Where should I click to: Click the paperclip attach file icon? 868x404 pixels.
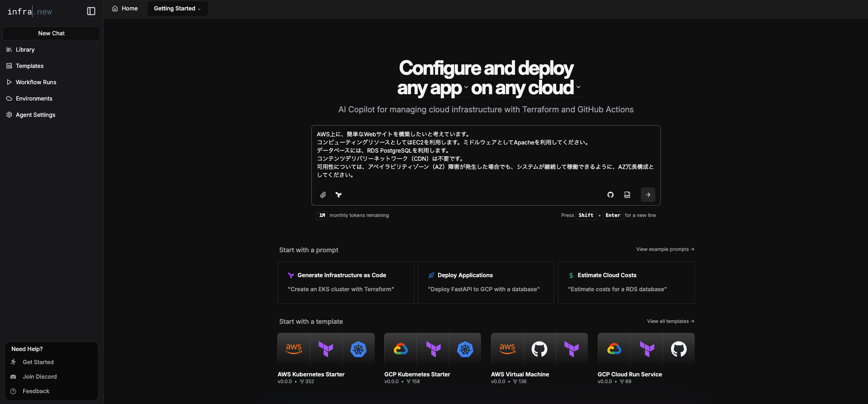point(323,195)
